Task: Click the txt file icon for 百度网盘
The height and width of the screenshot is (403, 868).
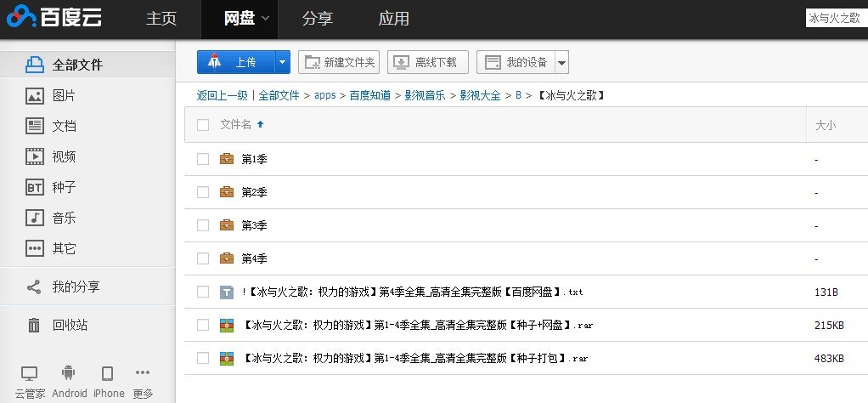Action: pos(227,292)
